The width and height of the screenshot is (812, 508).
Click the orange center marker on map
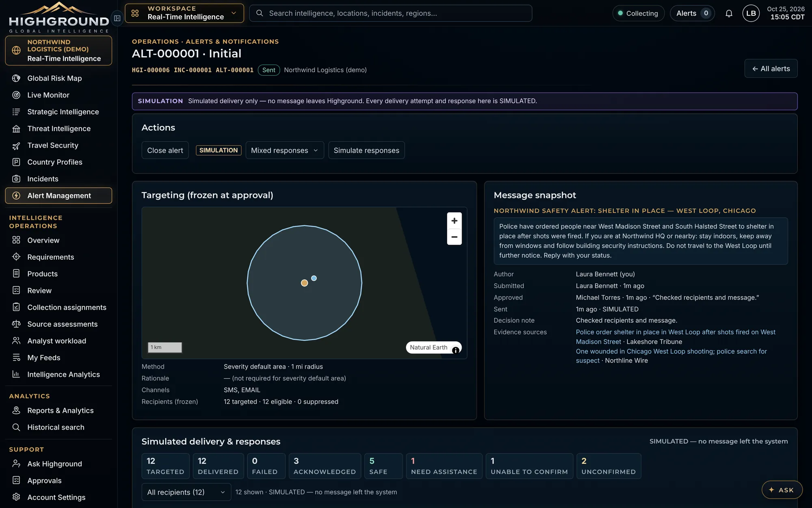click(x=304, y=283)
